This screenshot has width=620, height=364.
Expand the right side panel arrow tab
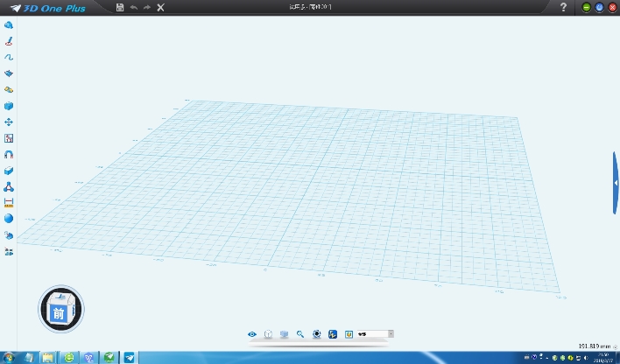pos(616,182)
